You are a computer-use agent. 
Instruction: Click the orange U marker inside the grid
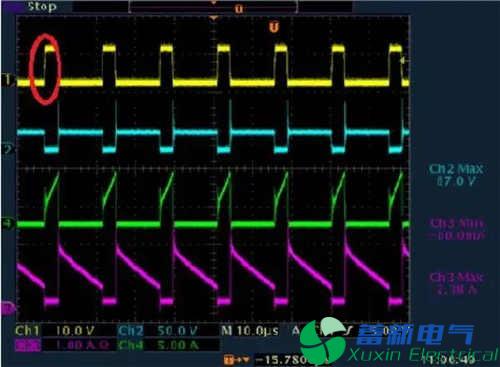point(274,27)
